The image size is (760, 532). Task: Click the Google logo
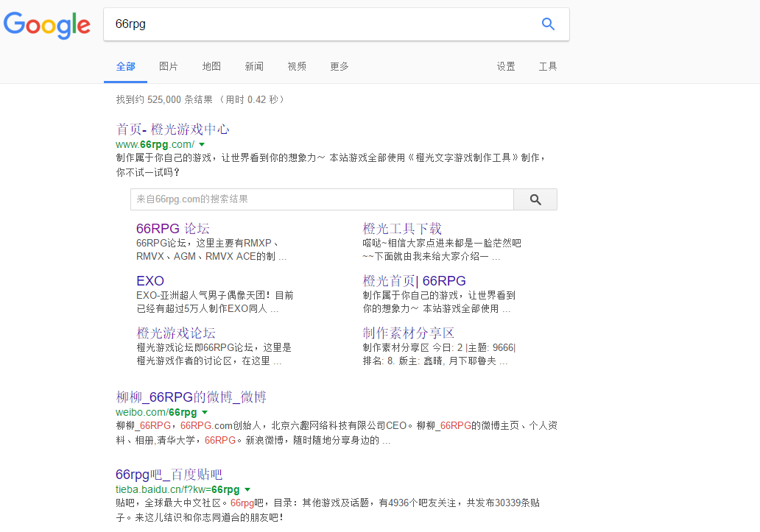tap(47, 25)
